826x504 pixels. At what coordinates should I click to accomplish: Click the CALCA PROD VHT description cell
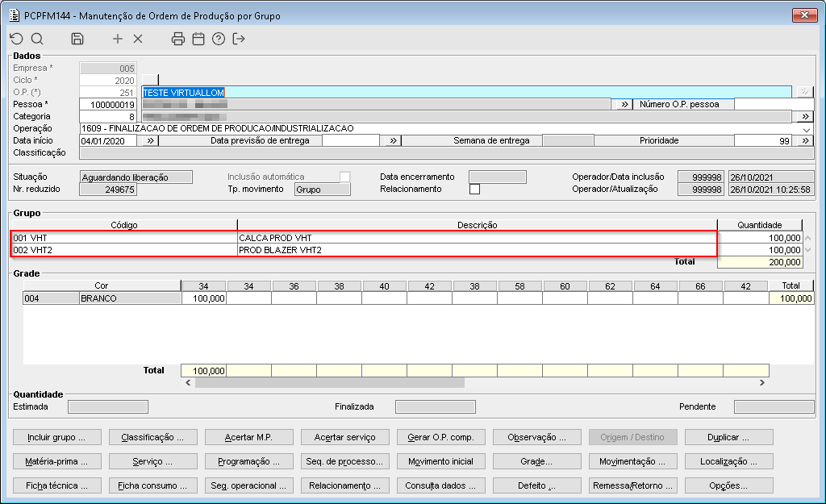click(478, 238)
